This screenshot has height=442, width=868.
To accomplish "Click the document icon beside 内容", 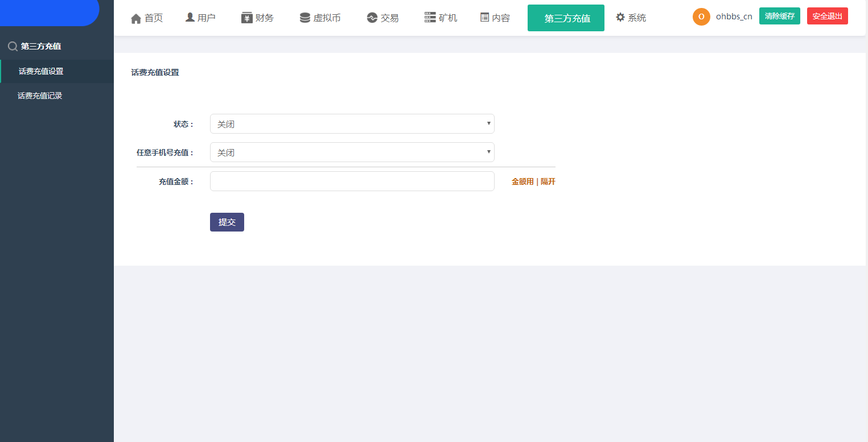I will click(484, 17).
